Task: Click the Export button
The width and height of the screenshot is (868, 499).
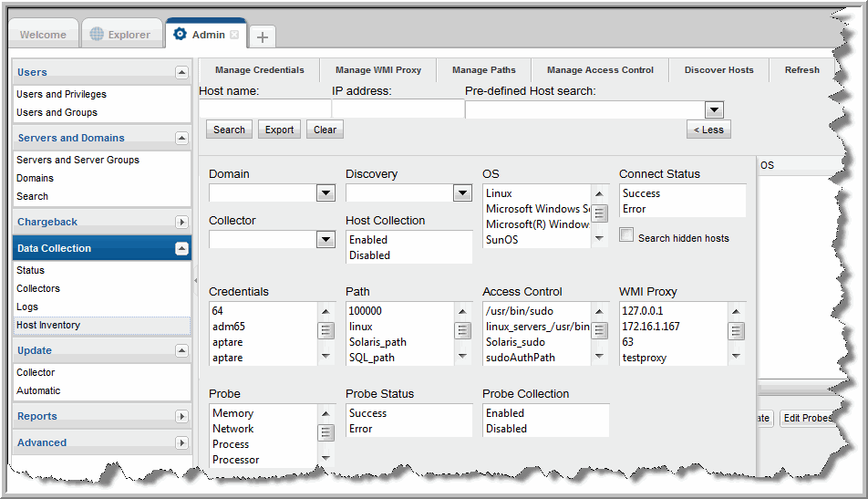Action: [x=279, y=130]
